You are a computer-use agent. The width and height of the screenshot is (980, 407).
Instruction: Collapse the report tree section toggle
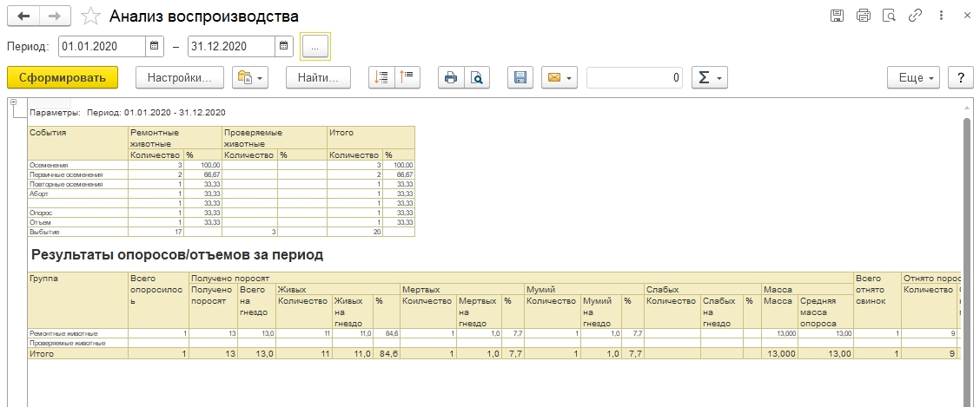(x=13, y=103)
